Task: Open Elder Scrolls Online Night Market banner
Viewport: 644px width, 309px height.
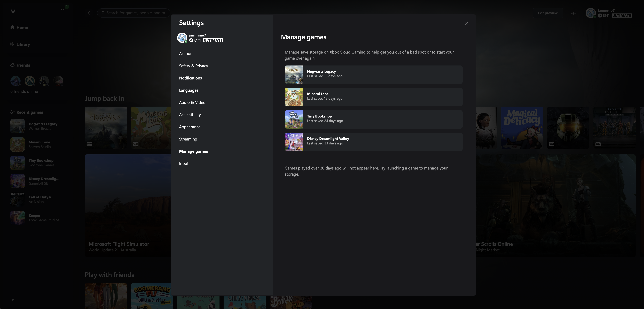Action: (555, 205)
